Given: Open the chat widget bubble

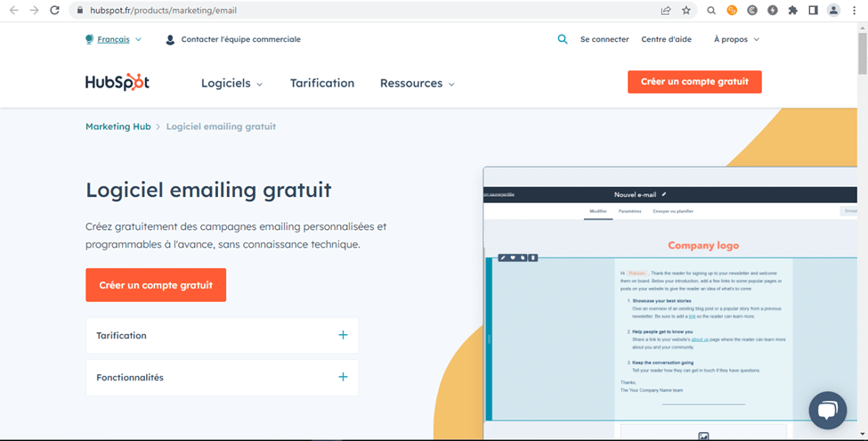Looking at the screenshot, I should tap(828, 411).
